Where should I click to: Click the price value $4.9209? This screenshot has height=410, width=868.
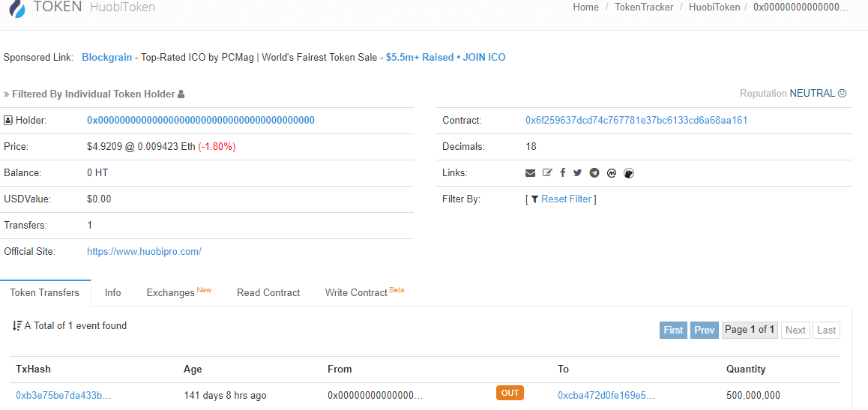[x=105, y=147]
